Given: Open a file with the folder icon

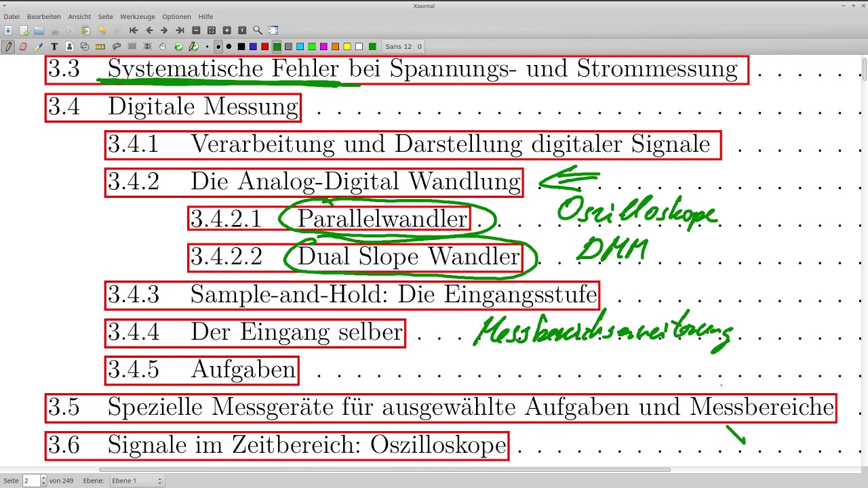Looking at the screenshot, I should click(x=39, y=30).
